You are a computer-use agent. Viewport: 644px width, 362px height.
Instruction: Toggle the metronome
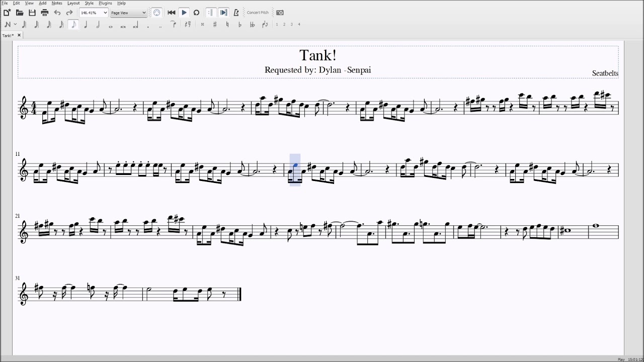[x=236, y=13]
